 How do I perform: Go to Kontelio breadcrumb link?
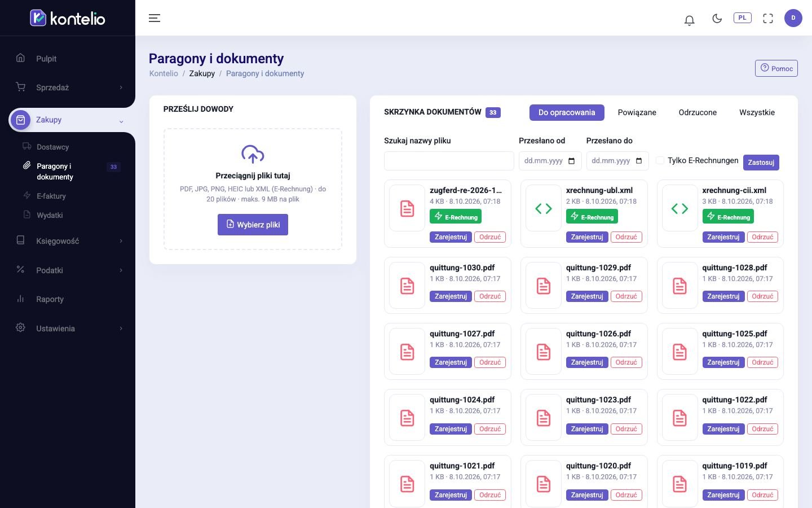[x=164, y=73]
